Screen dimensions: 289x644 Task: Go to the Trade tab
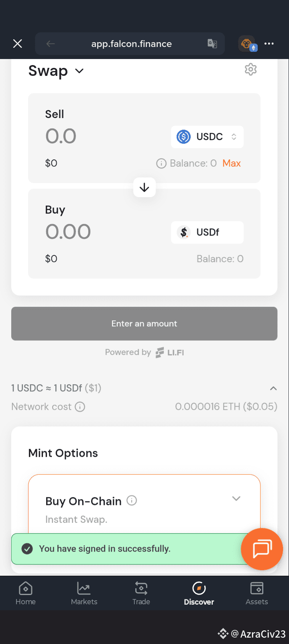pos(141,593)
